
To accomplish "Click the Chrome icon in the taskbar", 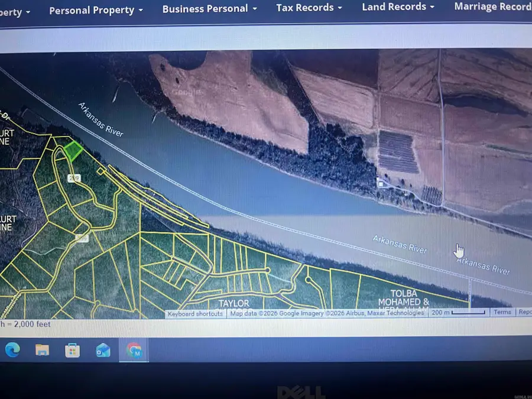I will pos(134,351).
